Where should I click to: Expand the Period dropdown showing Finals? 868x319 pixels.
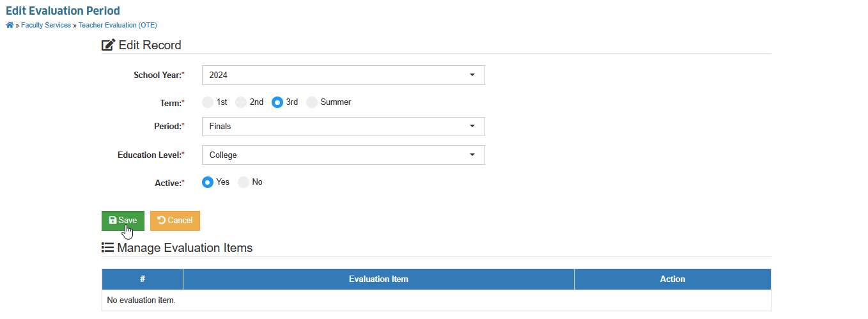pyautogui.click(x=343, y=127)
